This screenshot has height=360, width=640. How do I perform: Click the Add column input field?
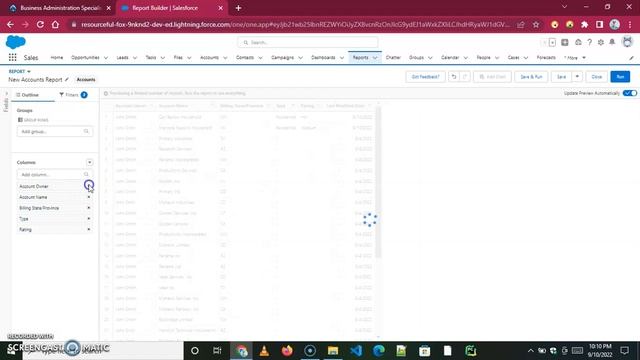point(55,174)
